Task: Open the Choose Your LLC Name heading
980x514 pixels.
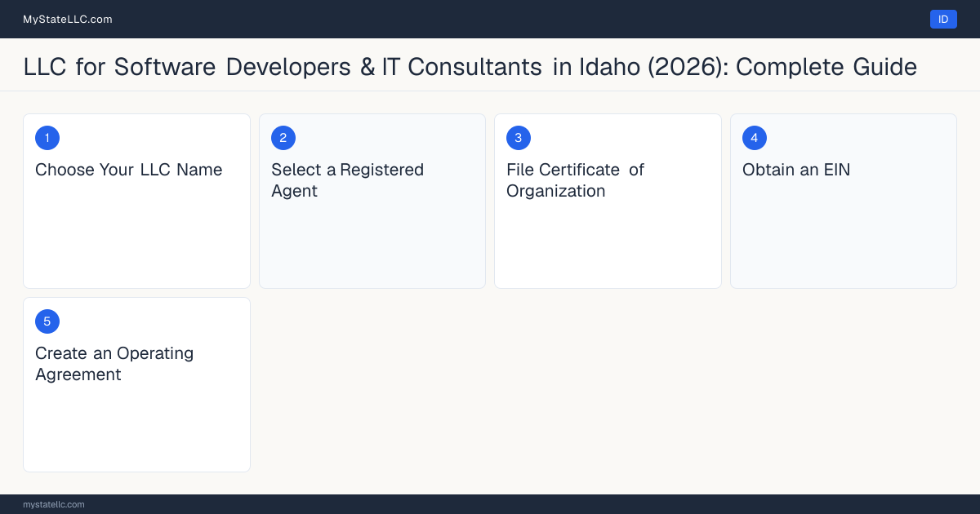Action: pos(129,170)
